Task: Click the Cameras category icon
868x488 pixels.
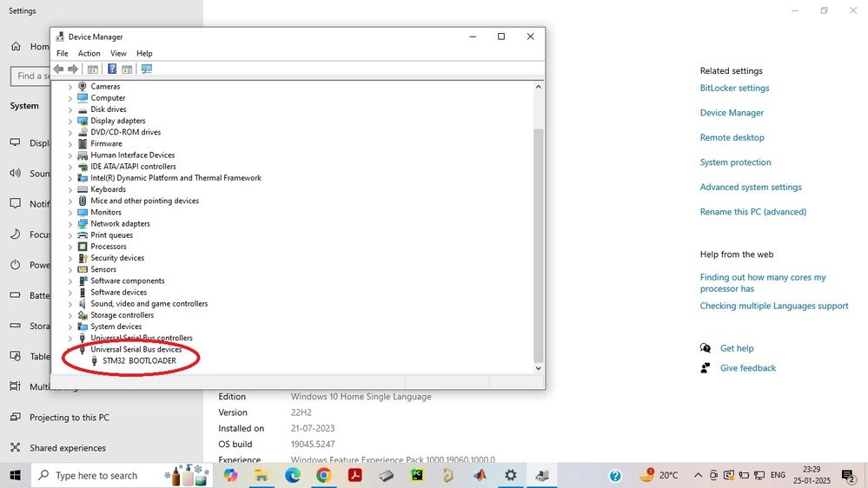Action: tap(83, 86)
